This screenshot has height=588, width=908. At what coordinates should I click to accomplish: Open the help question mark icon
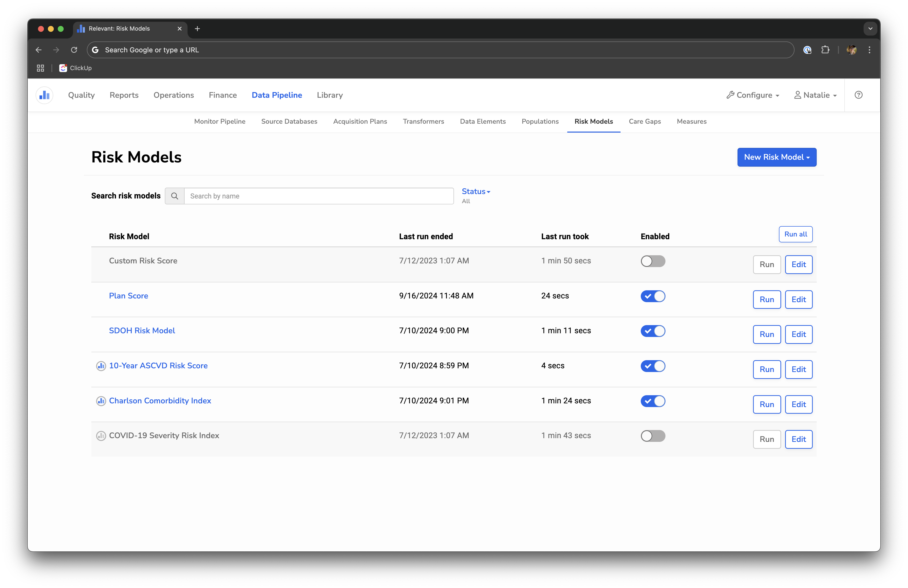pos(858,95)
